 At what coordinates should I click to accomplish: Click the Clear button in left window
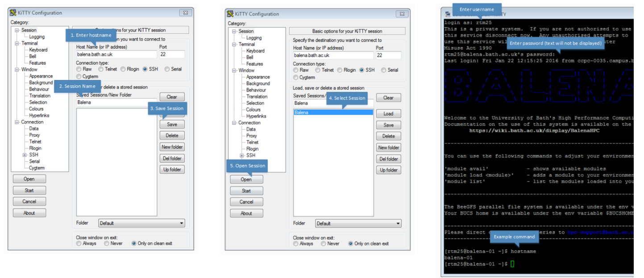(x=172, y=97)
